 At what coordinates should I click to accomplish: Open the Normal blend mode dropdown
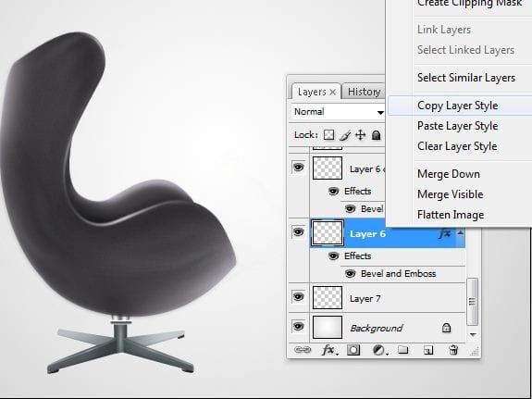(x=338, y=112)
